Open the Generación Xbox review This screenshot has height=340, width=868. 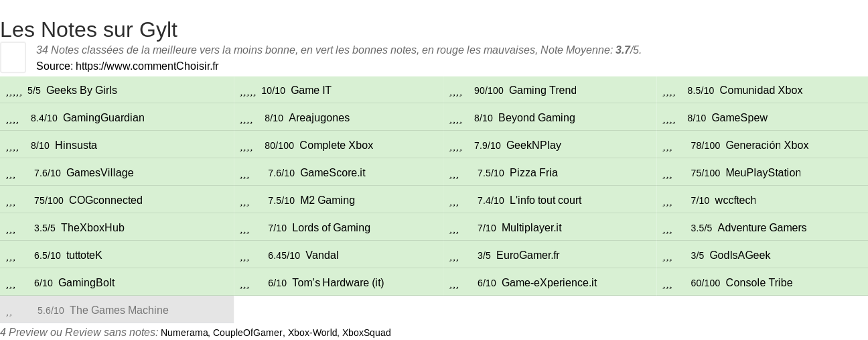click(x=767, y=145)
